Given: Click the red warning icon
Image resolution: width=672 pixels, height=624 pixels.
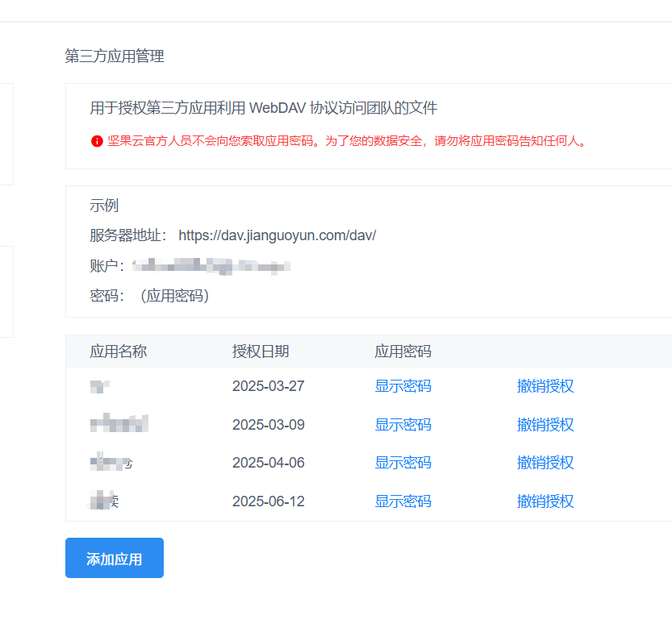Looking at the screenshot, I should click(x=97, y=141).
